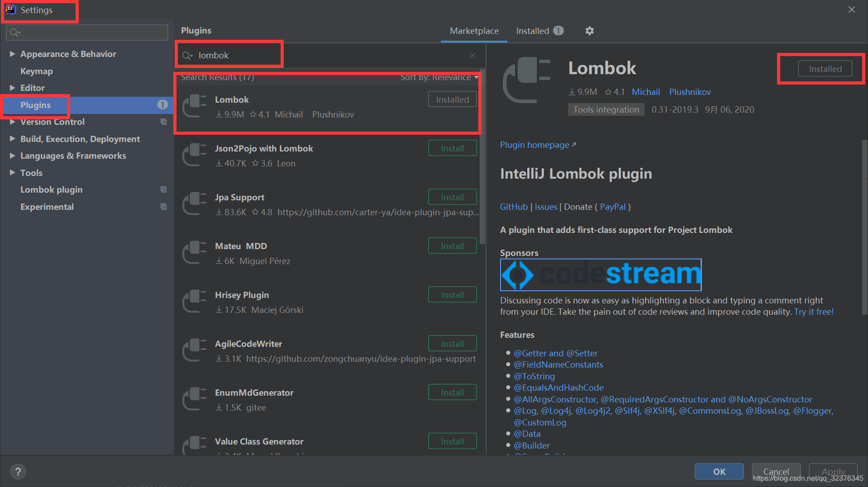Click the IntelliJ logo in title bar

pyautogui.click(x=10, y=9)
